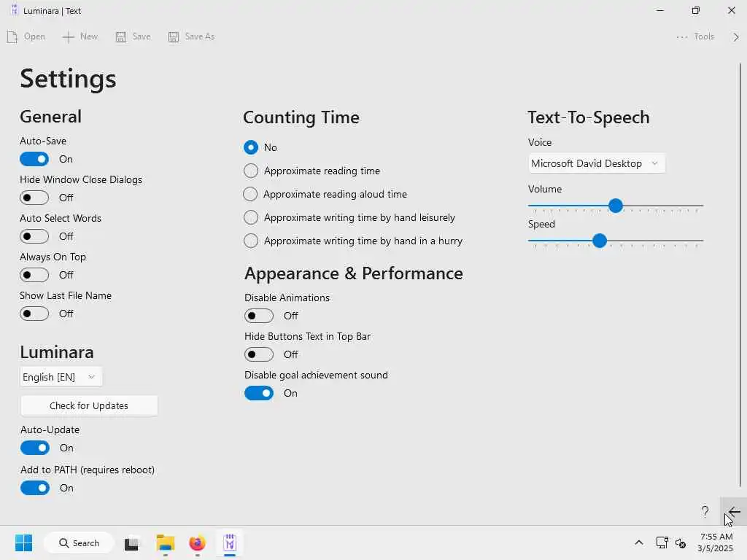
Task: Open the Tools menu
Action: [x=695, y=36]
